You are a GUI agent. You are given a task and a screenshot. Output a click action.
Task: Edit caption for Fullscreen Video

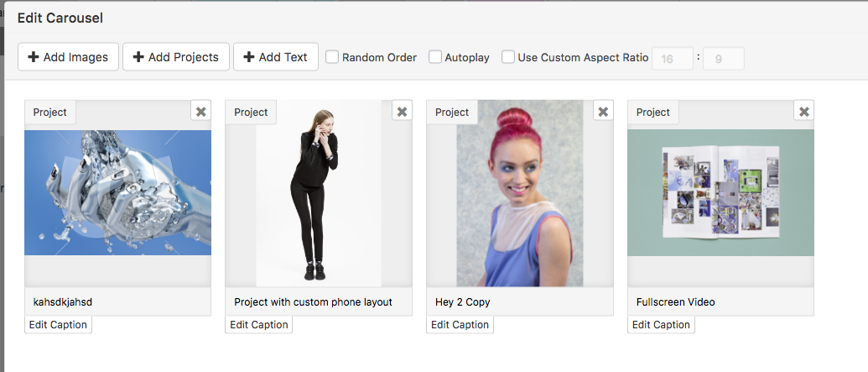(661, 325)
